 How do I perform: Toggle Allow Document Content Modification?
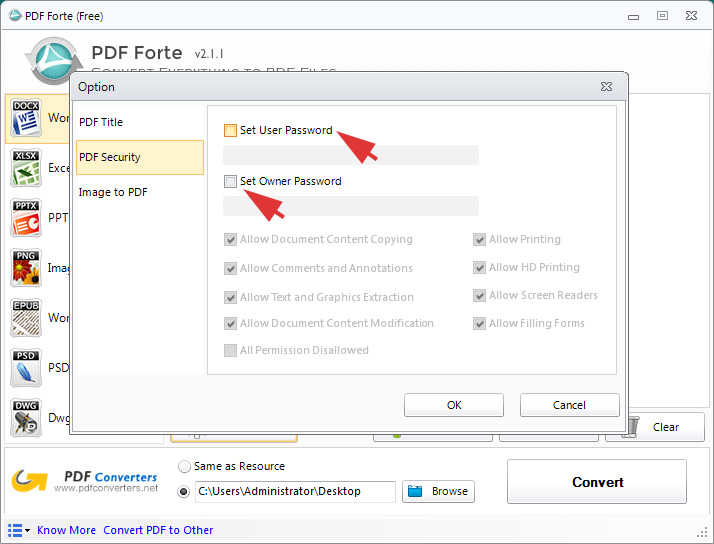tap(230, 323)
